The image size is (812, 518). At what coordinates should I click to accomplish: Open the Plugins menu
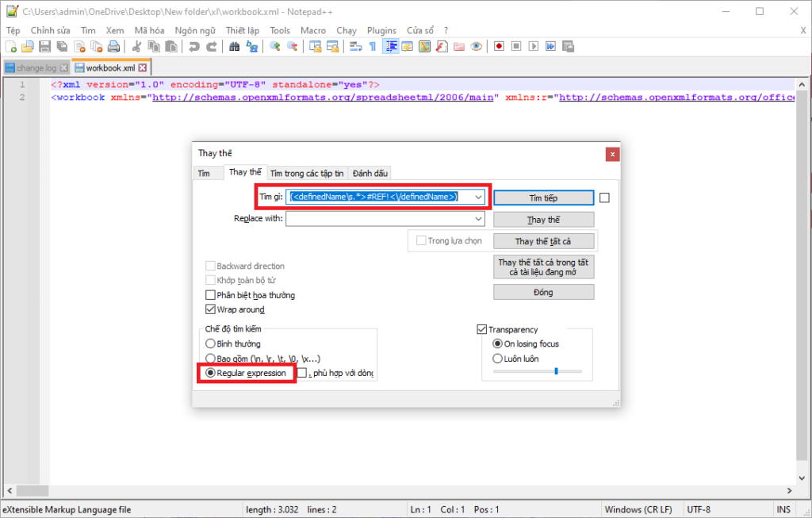[x=381, y=30]
